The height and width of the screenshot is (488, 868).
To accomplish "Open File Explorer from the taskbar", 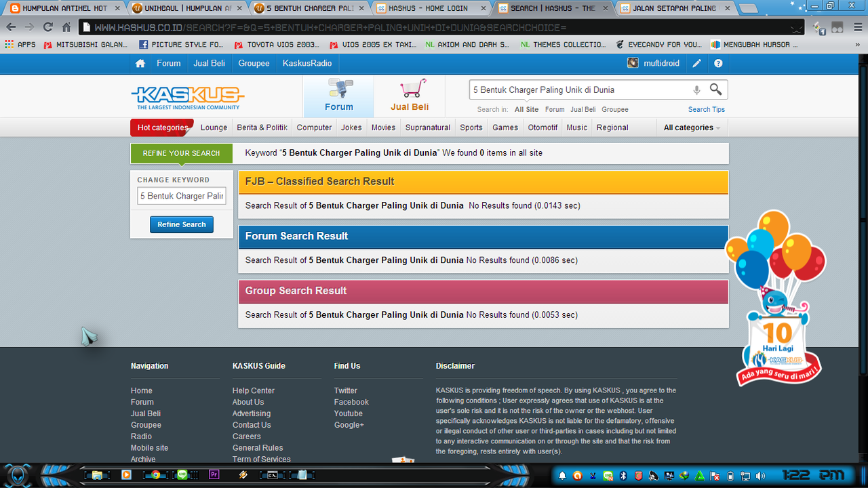I will (x=96, y=475).
